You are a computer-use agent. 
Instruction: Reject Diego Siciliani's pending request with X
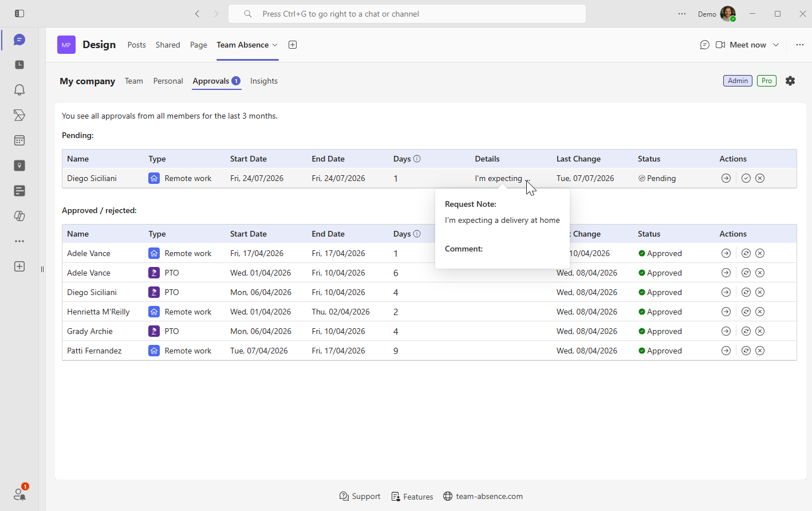pos(760,178)
